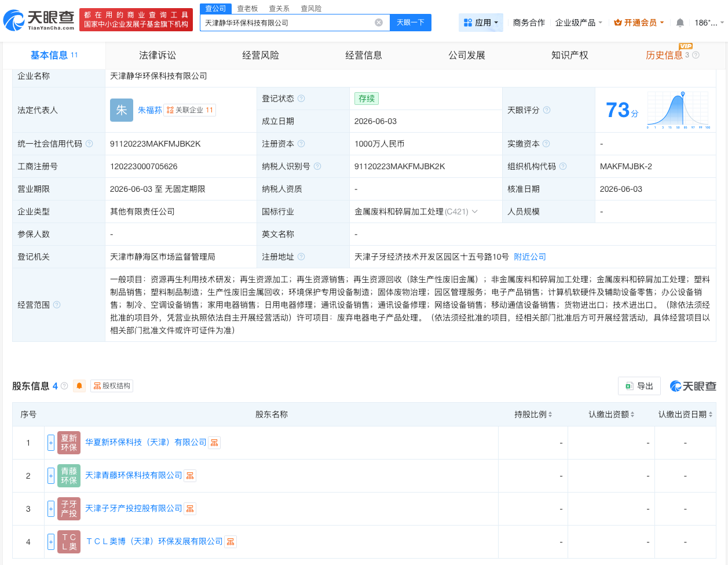This screenshot has width=728, height=565.
Task: Expand row 1 华夏新环保科技 plus toggle
Action: tap(51, 443)
